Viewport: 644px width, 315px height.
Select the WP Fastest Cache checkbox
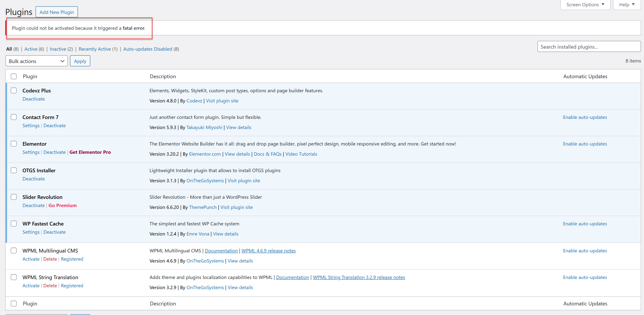(x=14, y=223)
